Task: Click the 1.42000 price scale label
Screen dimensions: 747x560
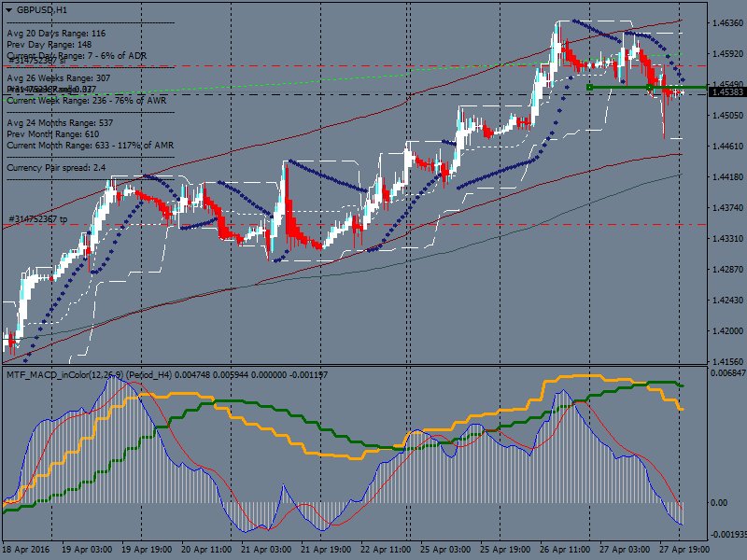Action: (x=727, y=331)
